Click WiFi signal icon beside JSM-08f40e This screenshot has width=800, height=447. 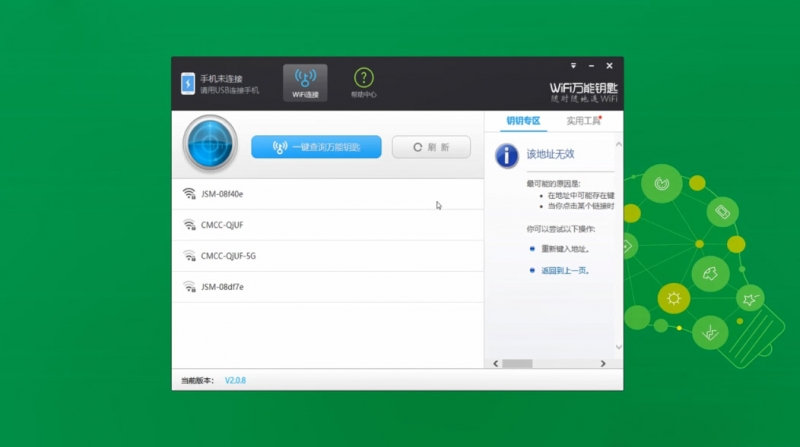coord(189,194)
